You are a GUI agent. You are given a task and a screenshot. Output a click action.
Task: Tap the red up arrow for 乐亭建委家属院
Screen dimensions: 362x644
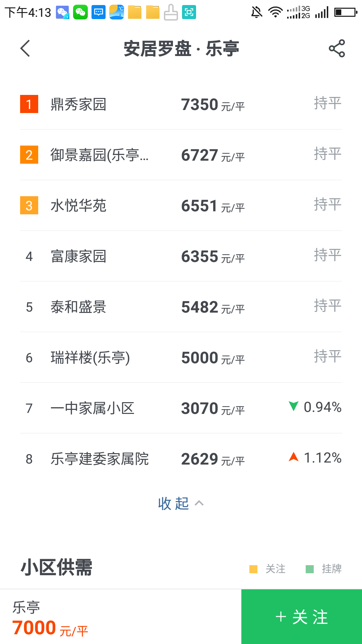pyautogui.click(x=293, y=457)
